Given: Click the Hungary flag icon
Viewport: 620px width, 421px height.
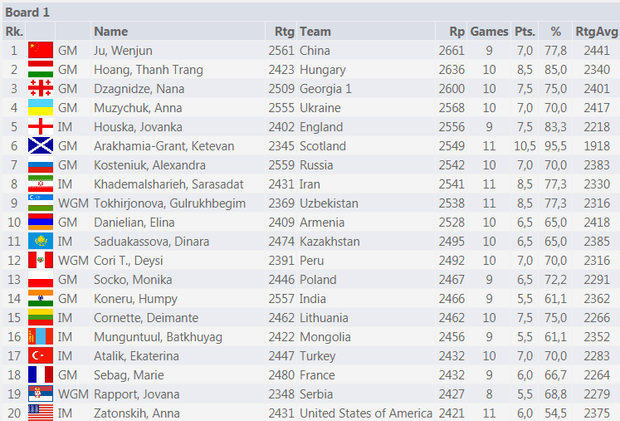Looking at the screenshot, I should (40, 70).
